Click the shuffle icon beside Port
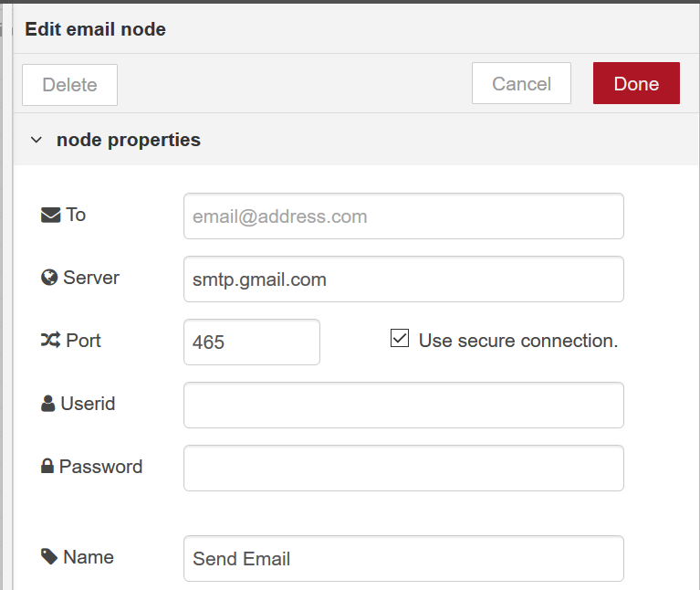700x590 pixels. tap(50, 341)
